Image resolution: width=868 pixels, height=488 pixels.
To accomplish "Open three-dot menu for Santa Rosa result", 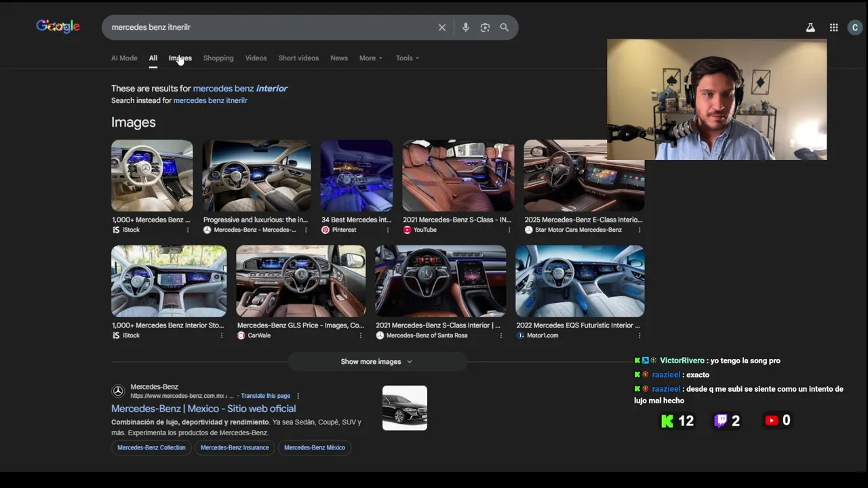I will (500, 335).
